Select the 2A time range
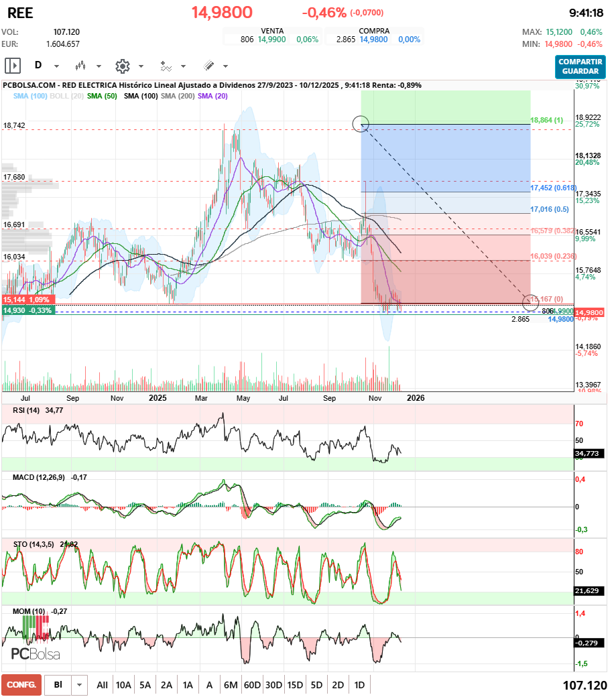Screen dimensions: 616x699 click(x=167, y=685)
